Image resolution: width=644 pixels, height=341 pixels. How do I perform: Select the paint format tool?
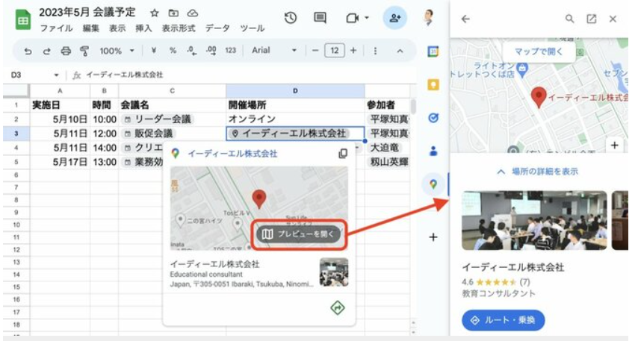click(x=84, y=51)
